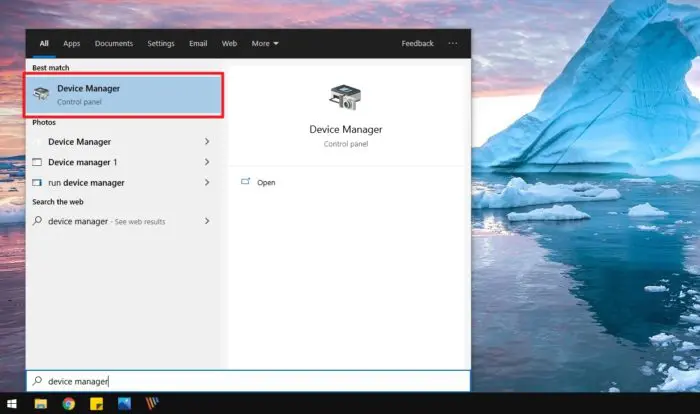This screenshot has height=414, width=700.
Task: Click into the search text field
Action: [x=248, y=381]
